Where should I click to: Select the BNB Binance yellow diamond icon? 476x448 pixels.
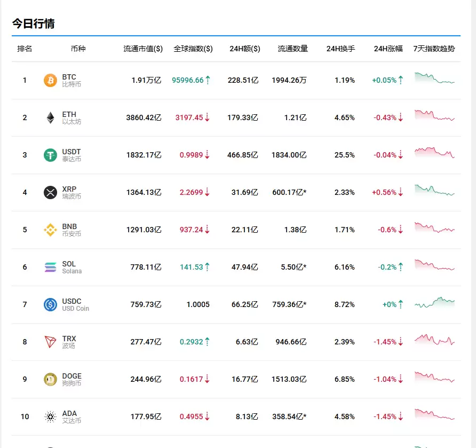point(50,230)
